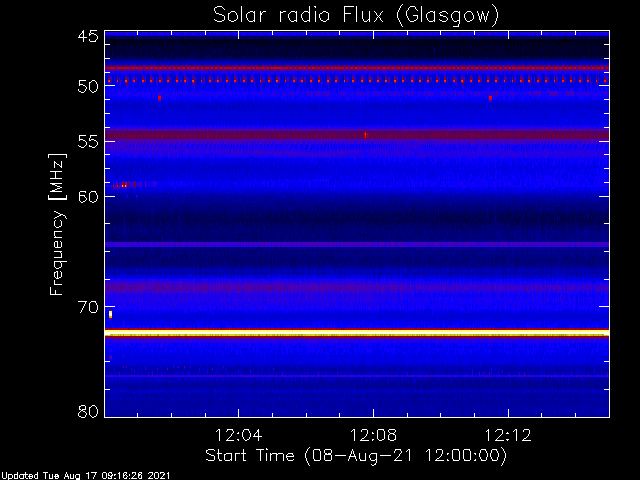
Task: Click the 12:12 time axis label
Action: pos(508,435)
